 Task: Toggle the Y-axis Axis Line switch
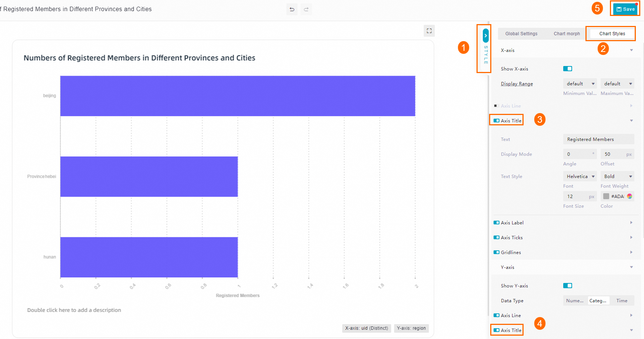pyautogui.click(x=497, y=315)
